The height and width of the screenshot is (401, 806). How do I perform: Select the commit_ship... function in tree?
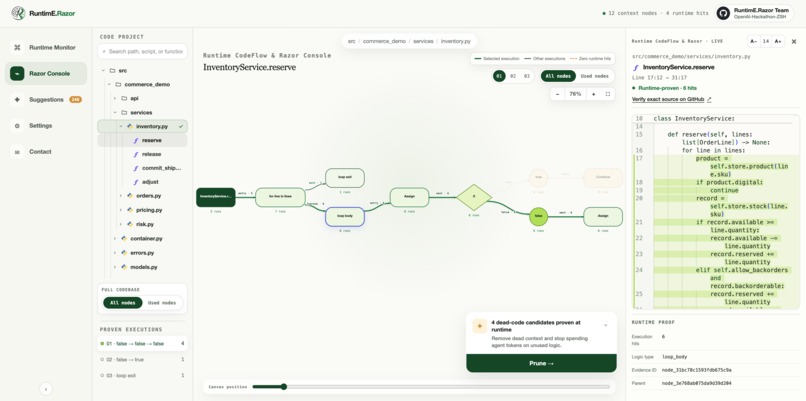(161, 168)
